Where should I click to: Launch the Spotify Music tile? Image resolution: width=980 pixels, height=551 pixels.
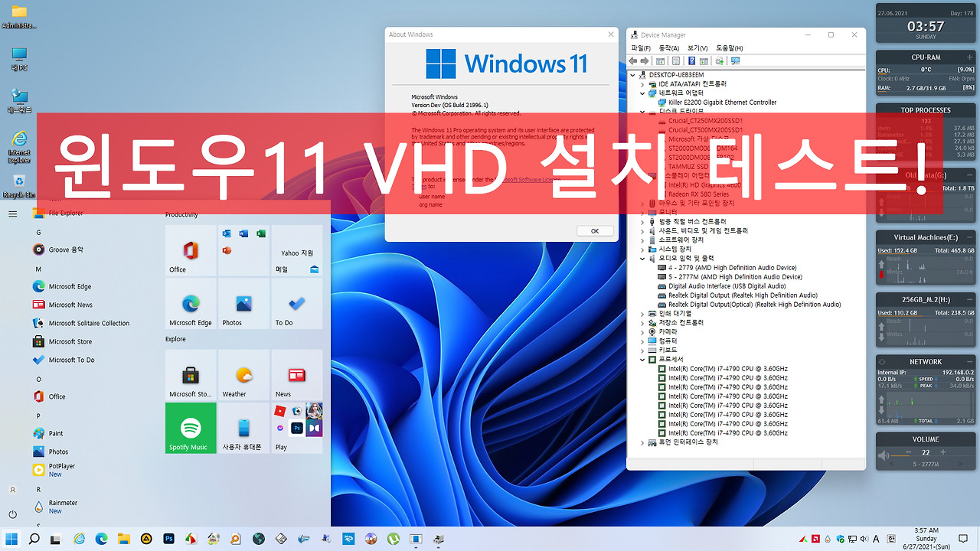(191, 428)
